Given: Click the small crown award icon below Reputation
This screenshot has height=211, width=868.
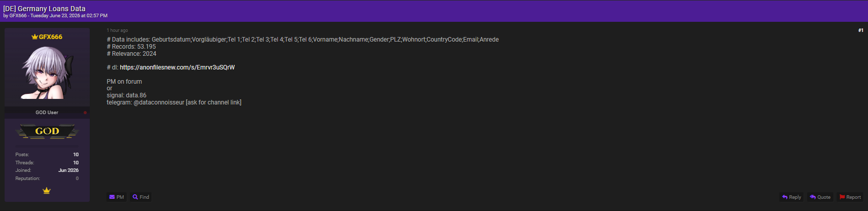Looking at the screenshot, I should pos(47,191).
